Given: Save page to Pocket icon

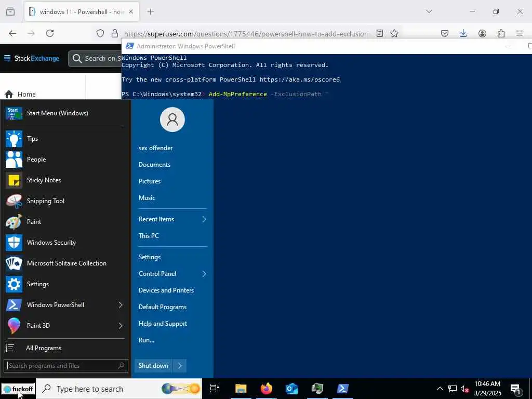Looking at the screenshot, I should pyautogui.click(x=445, y=33).
